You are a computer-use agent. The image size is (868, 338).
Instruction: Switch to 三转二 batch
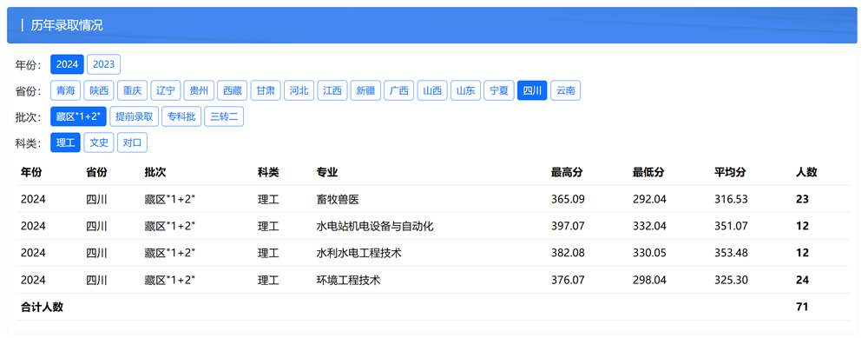pyautogui.click(x=224, y=117)
